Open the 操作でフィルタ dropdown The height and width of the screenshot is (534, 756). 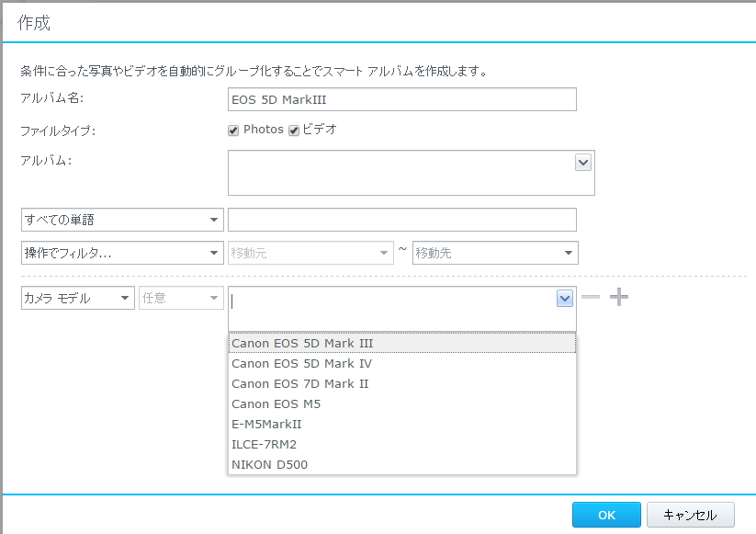[122, 253]
